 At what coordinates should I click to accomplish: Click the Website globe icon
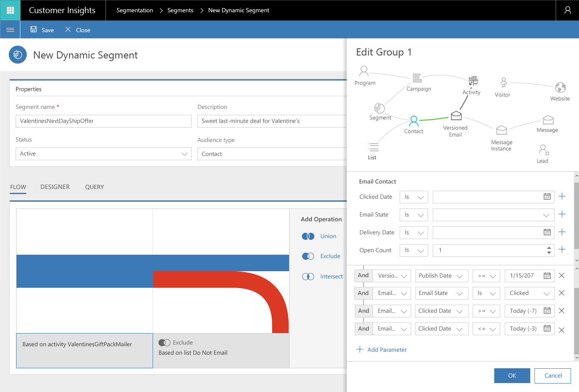(560, 88)
